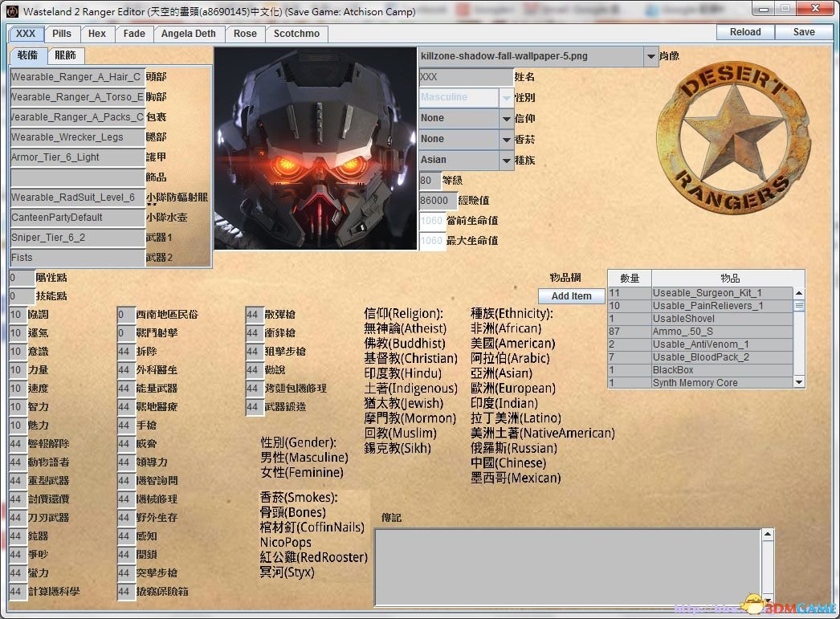Click the max HP field
This screenshot has height=619, width=840.
[x=431, y=241]
